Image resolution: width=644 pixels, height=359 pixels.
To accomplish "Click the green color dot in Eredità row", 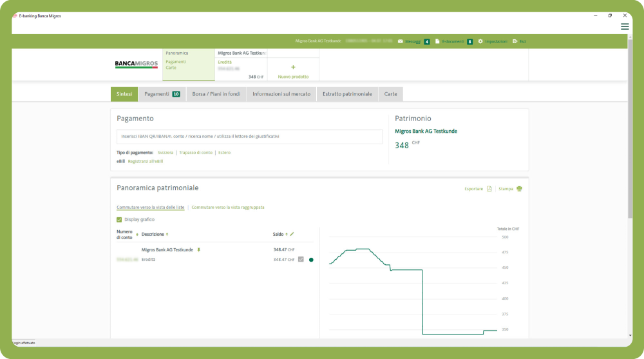I will [x=311, y=260].
